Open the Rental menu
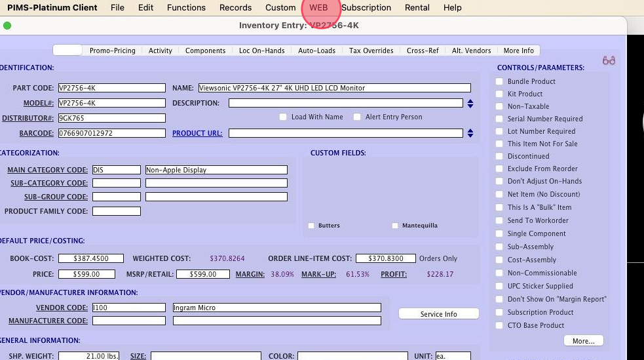The height and width of the screenshot is (360, 644). [417, 7]
